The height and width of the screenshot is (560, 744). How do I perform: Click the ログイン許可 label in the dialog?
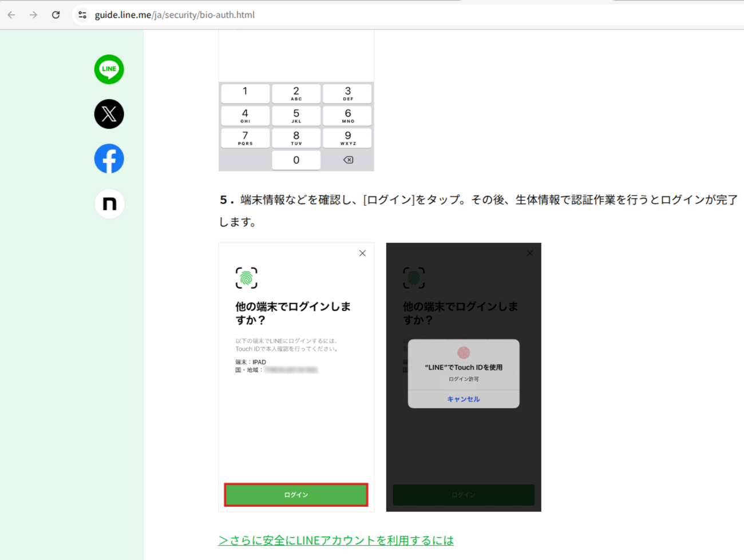click(x=464, y=379)
